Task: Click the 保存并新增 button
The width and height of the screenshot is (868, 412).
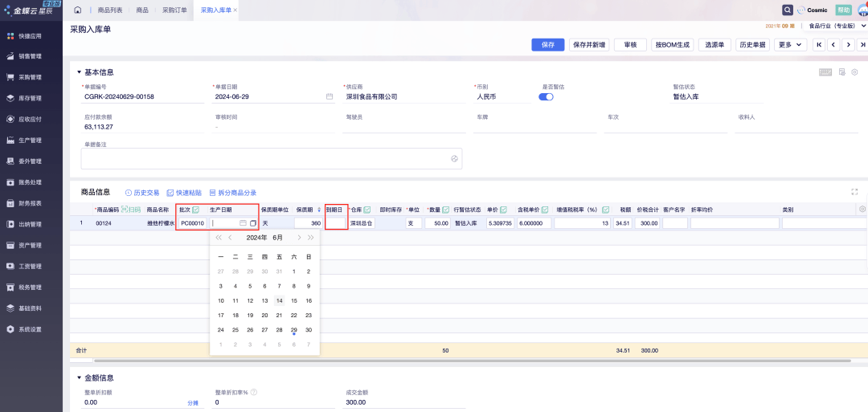Action: [x=589, y=45]
